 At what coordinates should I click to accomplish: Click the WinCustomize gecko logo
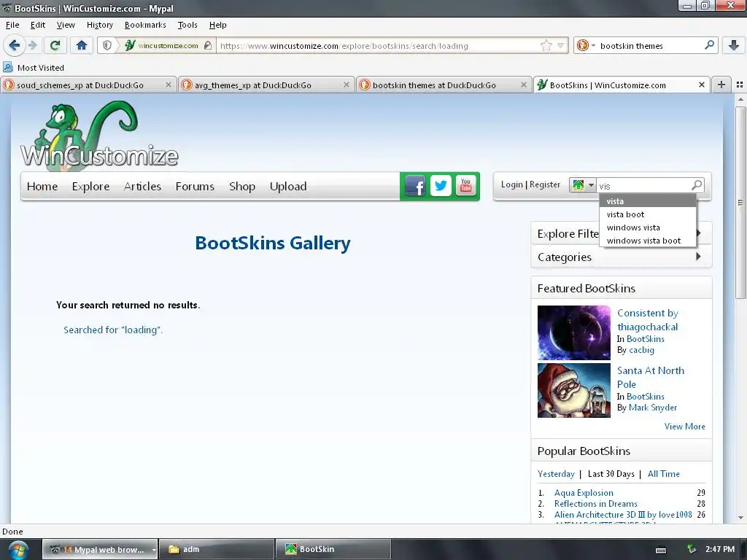click(99, 135)
